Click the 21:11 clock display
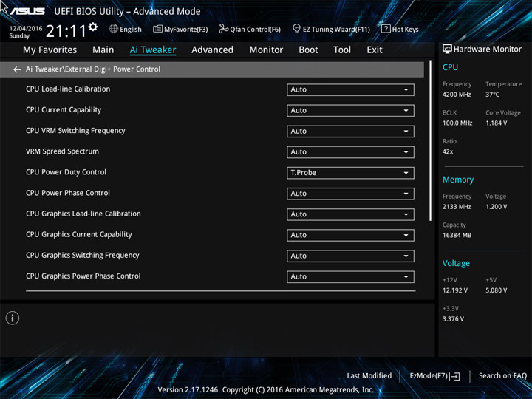 [x=66, y=31]
